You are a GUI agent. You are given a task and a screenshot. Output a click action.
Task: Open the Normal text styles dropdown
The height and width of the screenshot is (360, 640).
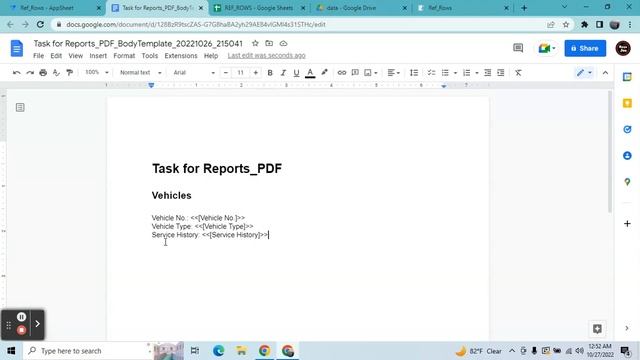(x=140, y=73)
